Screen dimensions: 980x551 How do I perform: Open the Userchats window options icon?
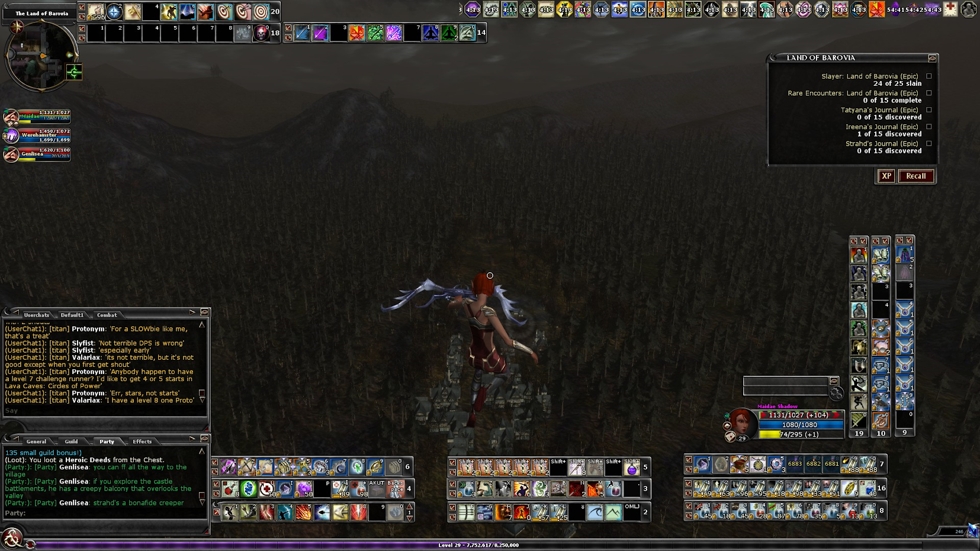click(204, 312)
